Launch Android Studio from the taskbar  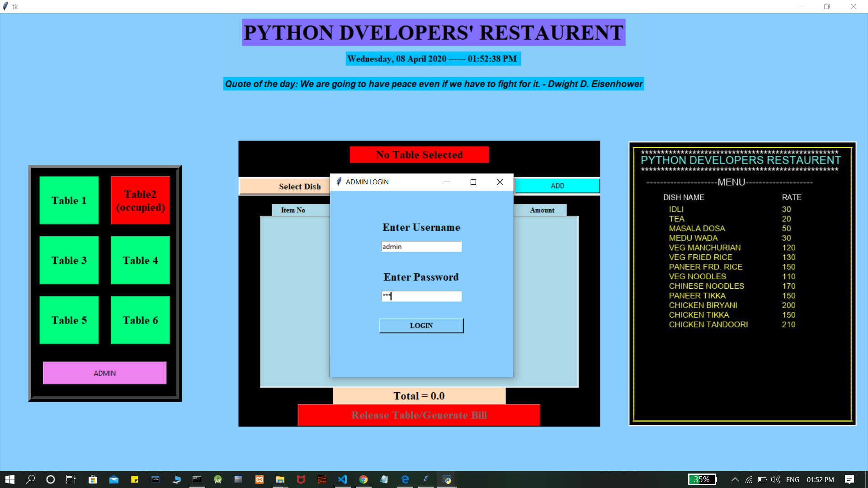(x=218, y=479)
